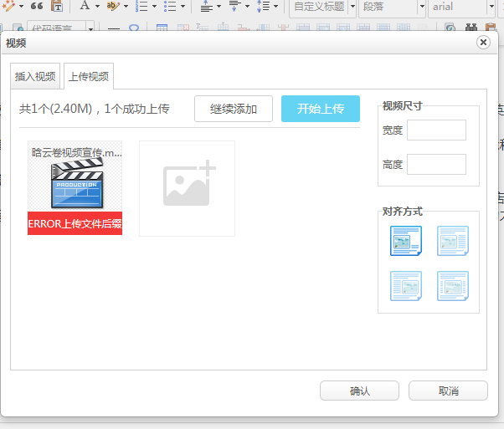Close the 视频 dialog with X
Viewport: 504px width, 429px height.
(x=483, y=43)
